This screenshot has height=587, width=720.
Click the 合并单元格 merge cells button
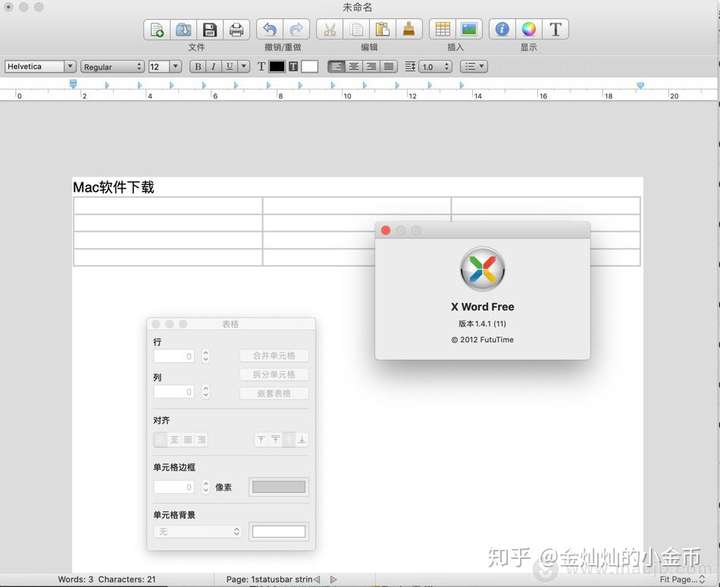click(274, 356)
